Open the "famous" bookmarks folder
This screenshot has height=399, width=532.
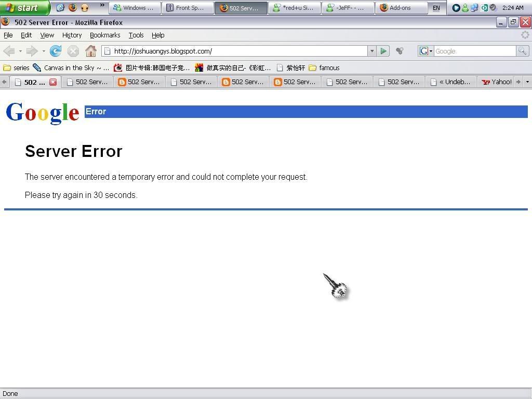pos(324,68)
